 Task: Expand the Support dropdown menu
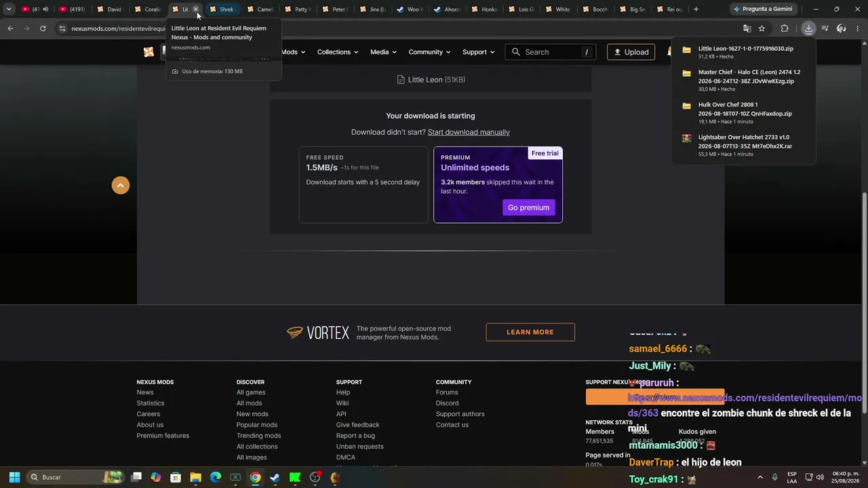pos(479,52)
